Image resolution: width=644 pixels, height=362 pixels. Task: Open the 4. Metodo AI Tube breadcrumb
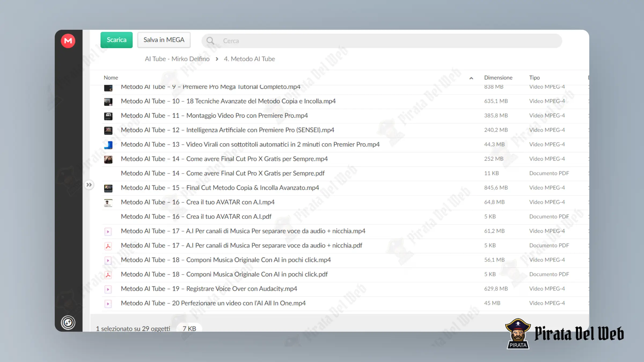point(249,59)
